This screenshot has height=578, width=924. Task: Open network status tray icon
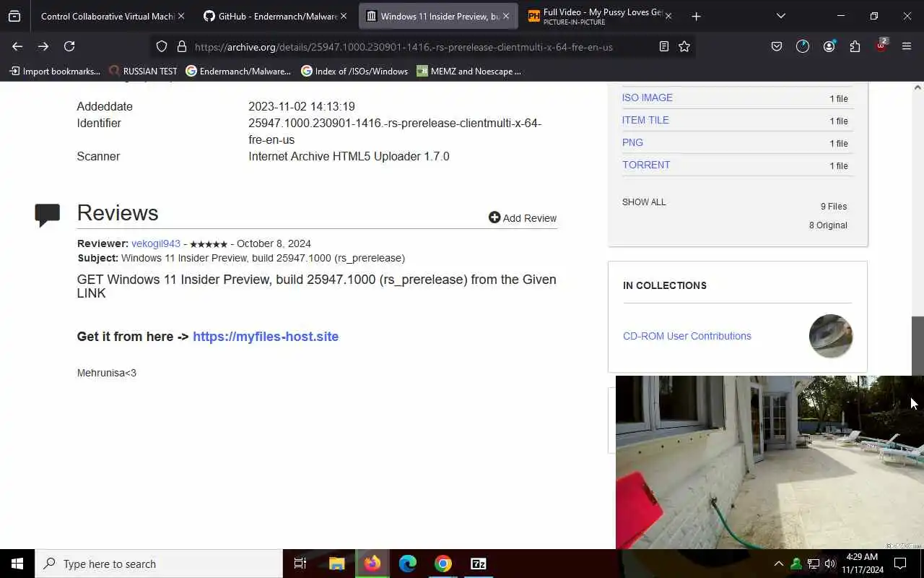pyautogui.click(x=814, y=564)
